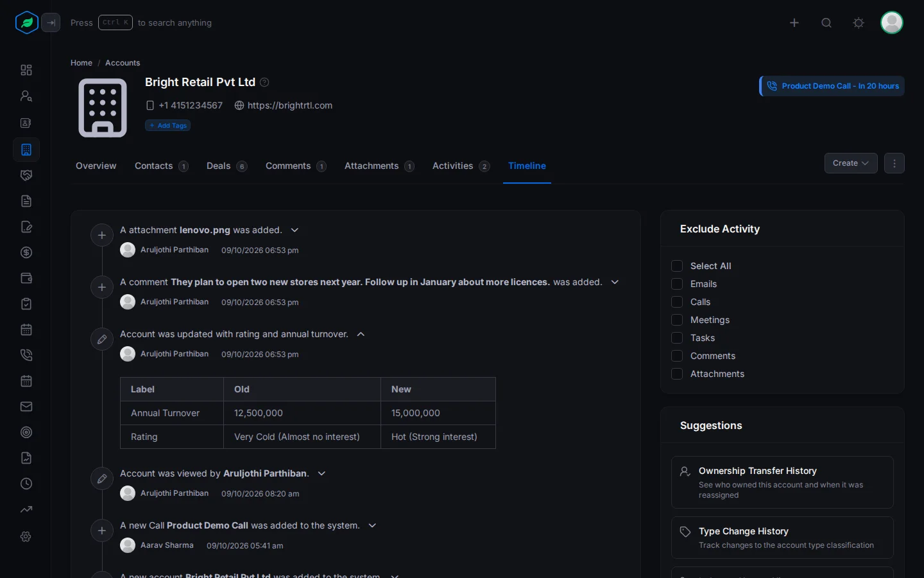Open the dollar coin icon in sidebar

tap(26, 252)
